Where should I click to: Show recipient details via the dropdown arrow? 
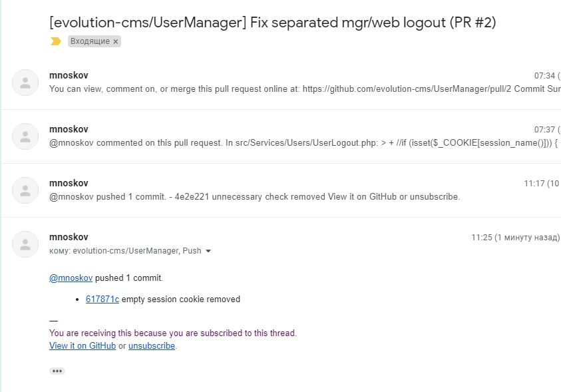(208, 251)
